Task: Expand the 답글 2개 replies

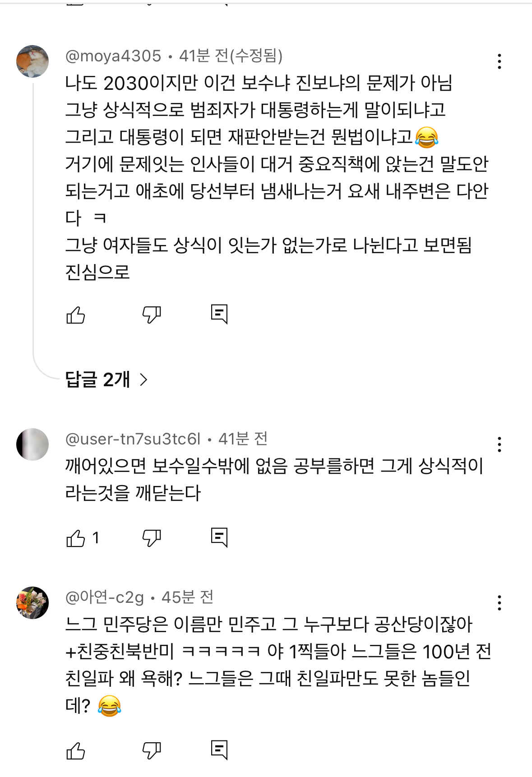Action: (x=106, y=379)
